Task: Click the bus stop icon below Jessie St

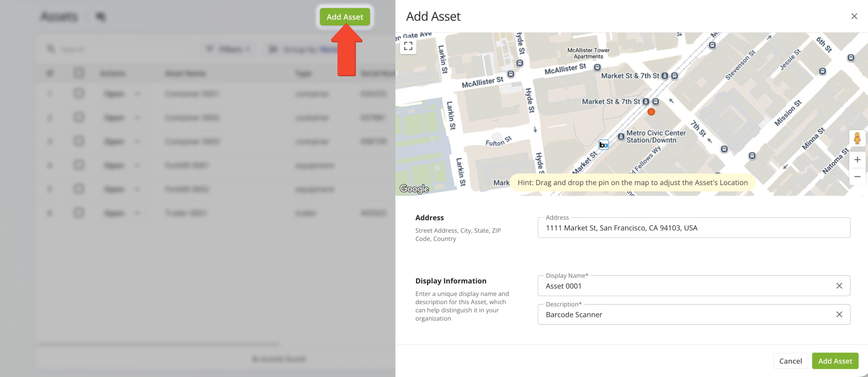Action: click(x=822, y=71)
